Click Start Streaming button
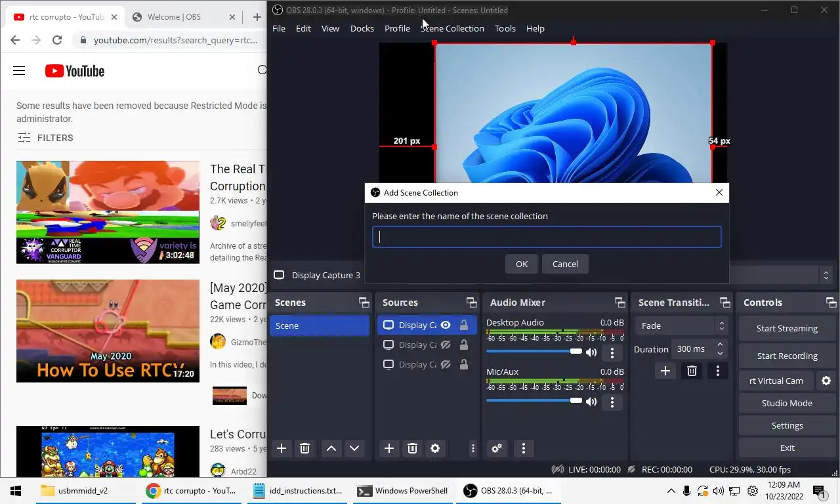840x504 pixels. (787, 328)
